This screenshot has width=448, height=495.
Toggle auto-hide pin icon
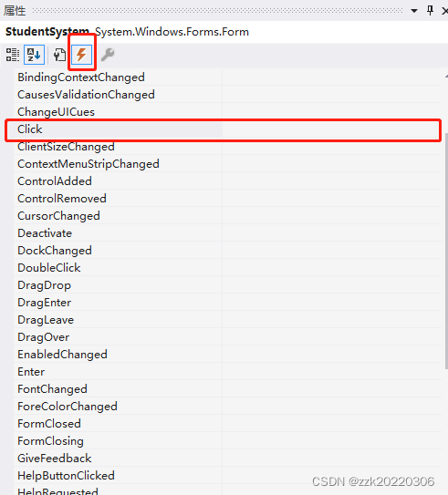(x=430, y=10)
